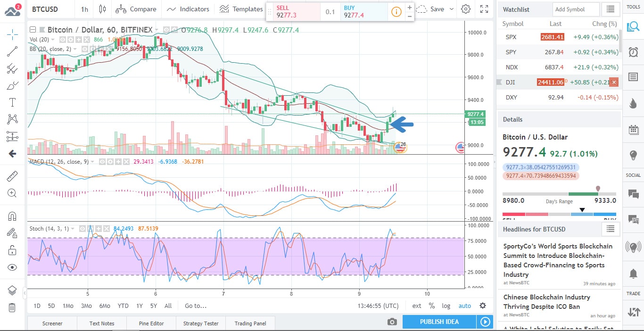
Task: Click the BUY 9277.4 button
Action: [x=363, y=12]
